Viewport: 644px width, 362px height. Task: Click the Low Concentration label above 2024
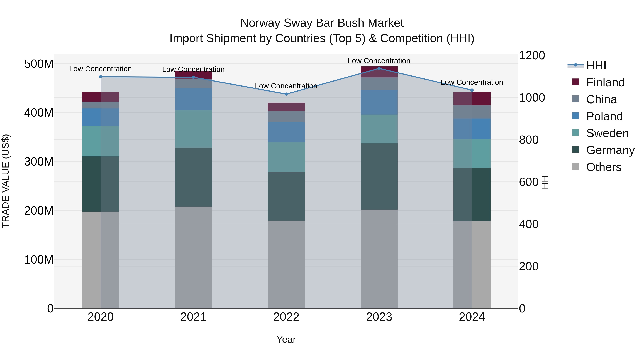(472, 82)
